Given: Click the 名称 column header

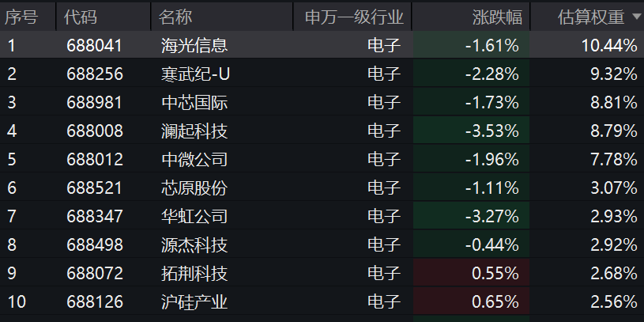Looking at the screenshot, I should [175, 17].
